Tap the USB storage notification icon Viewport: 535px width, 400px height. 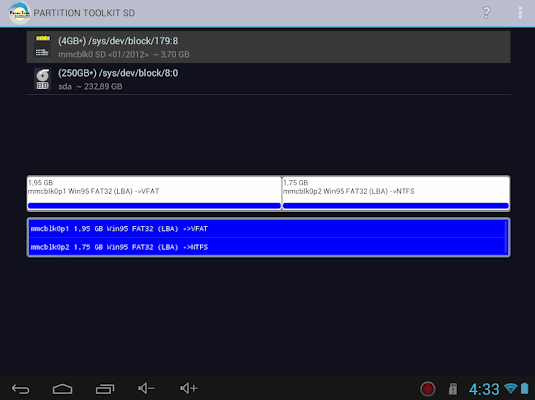[x=452, y=389]
